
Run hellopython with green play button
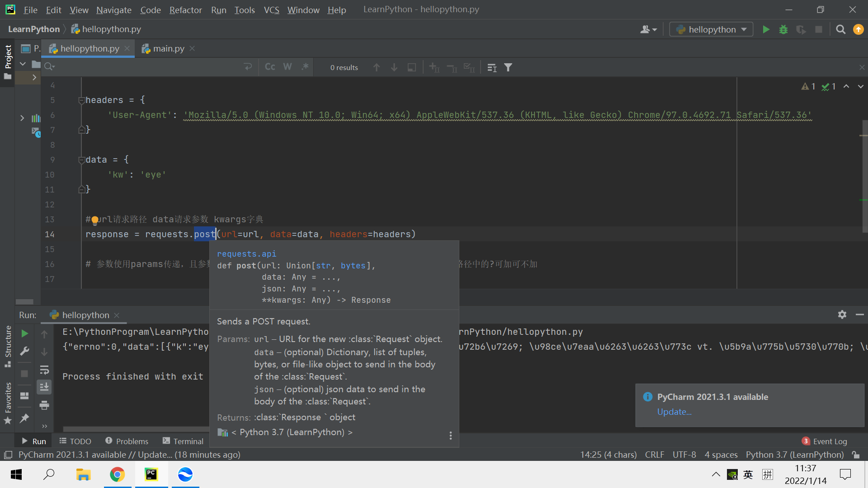[766, 30]
